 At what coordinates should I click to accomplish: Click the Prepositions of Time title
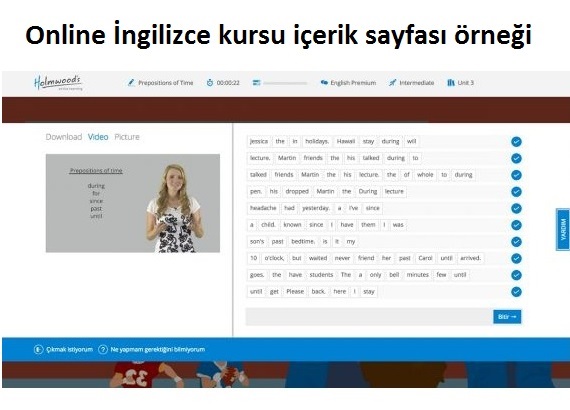tap(165, 83)
